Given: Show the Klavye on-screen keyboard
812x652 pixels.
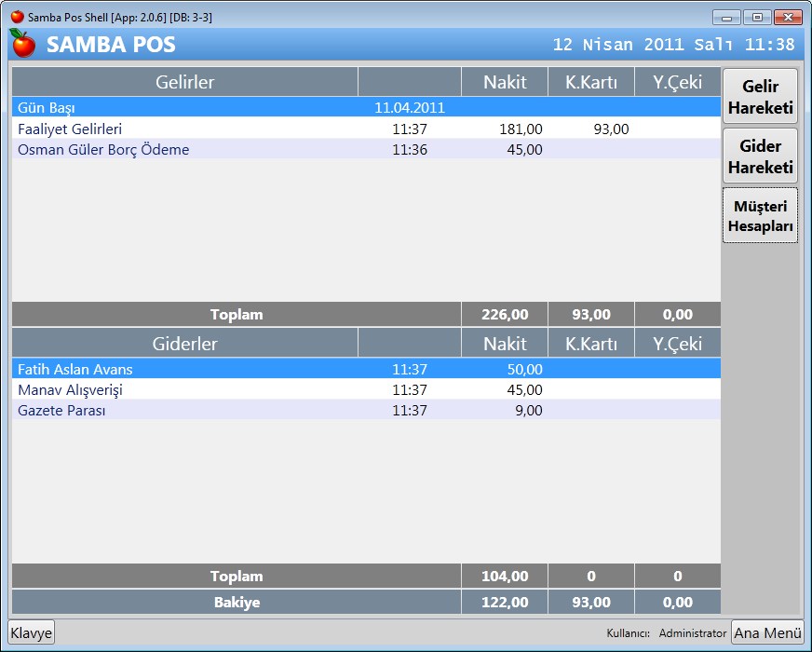Looking at the screenshot, I should pos(32,633).
